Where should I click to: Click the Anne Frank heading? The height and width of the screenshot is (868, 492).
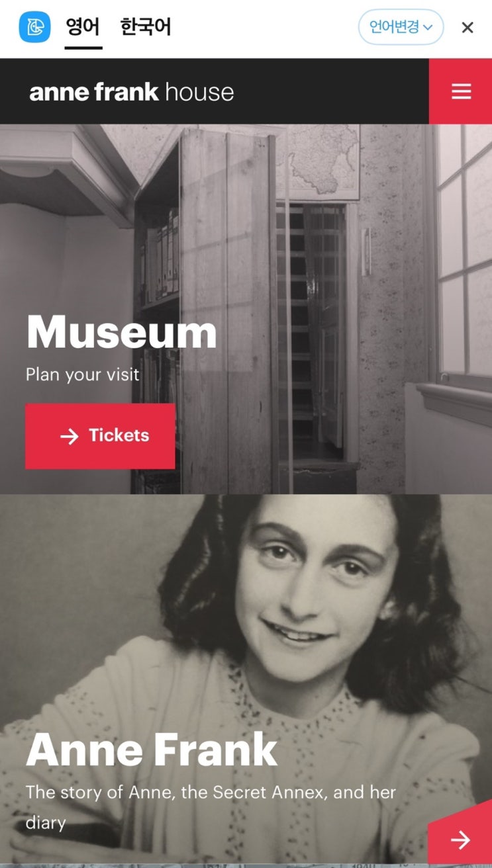(x=152, y=750)
